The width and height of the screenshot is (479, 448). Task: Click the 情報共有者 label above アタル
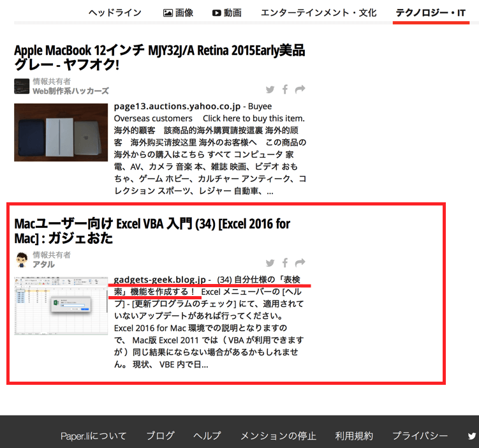[52, 255]
